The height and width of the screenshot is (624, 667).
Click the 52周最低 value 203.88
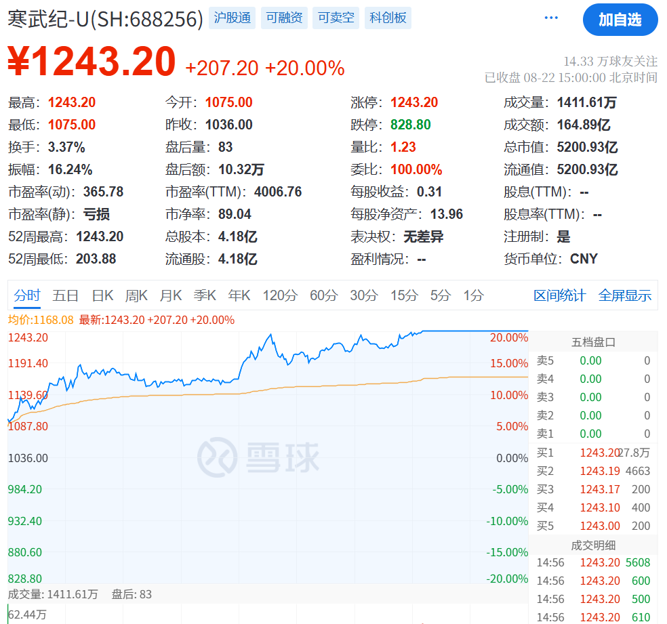[96, 259]
